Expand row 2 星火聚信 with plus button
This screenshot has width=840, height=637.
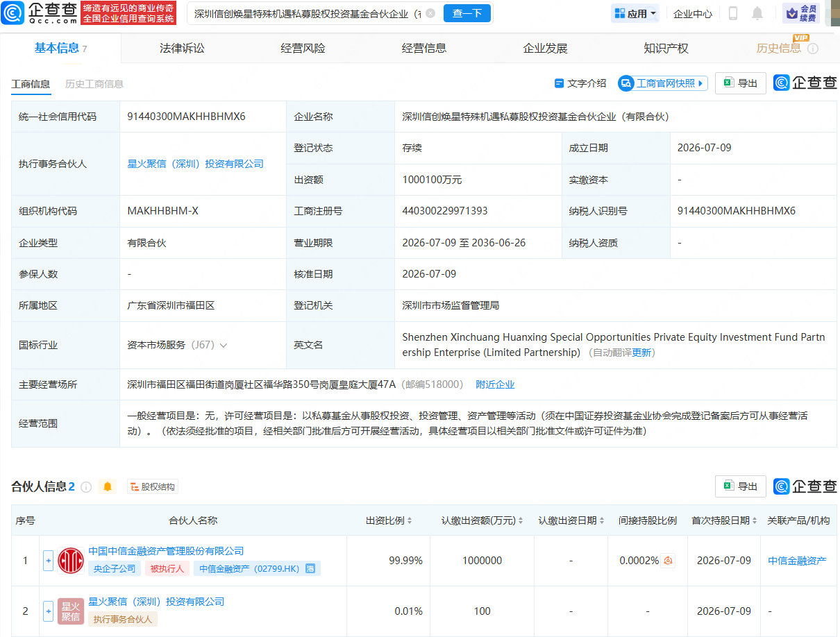tap(48, 611)
